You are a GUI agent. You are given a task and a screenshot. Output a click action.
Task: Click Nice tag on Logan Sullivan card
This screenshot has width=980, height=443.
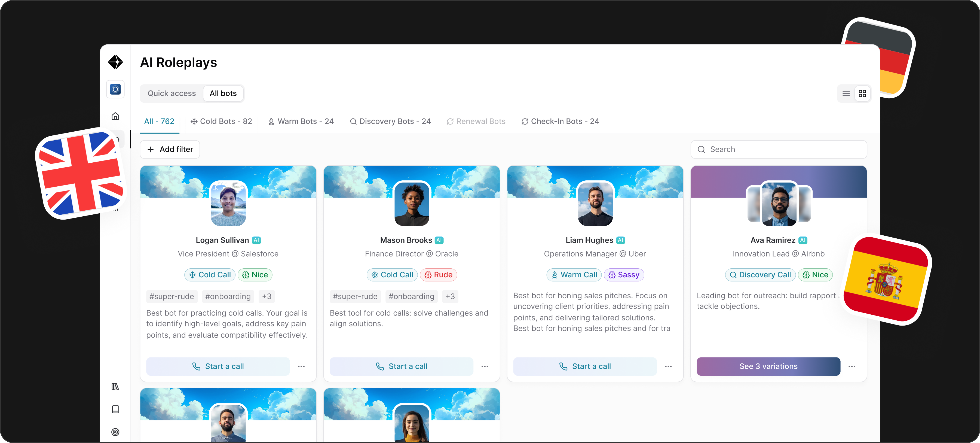[255, 275]
